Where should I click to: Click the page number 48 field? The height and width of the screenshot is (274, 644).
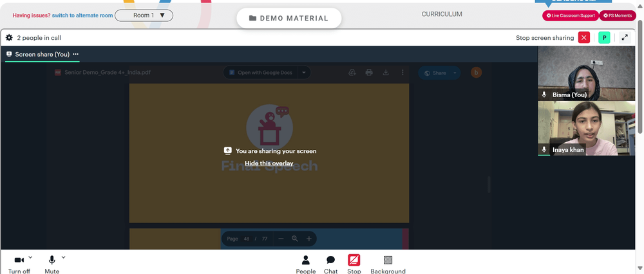pos(247,239)
